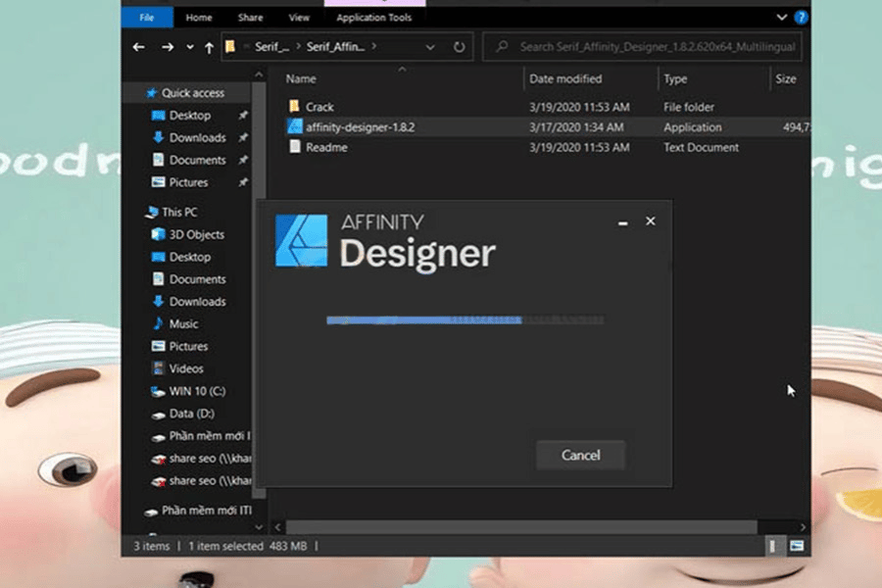The height and width of the screenshot is (588, 882).
Task: Open the address bar history dropdown
Action: (x=431, y=47)
